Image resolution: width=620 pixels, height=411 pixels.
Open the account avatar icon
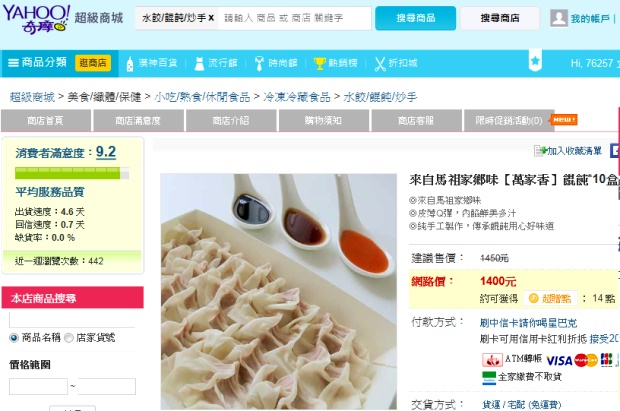pos(558,18)
